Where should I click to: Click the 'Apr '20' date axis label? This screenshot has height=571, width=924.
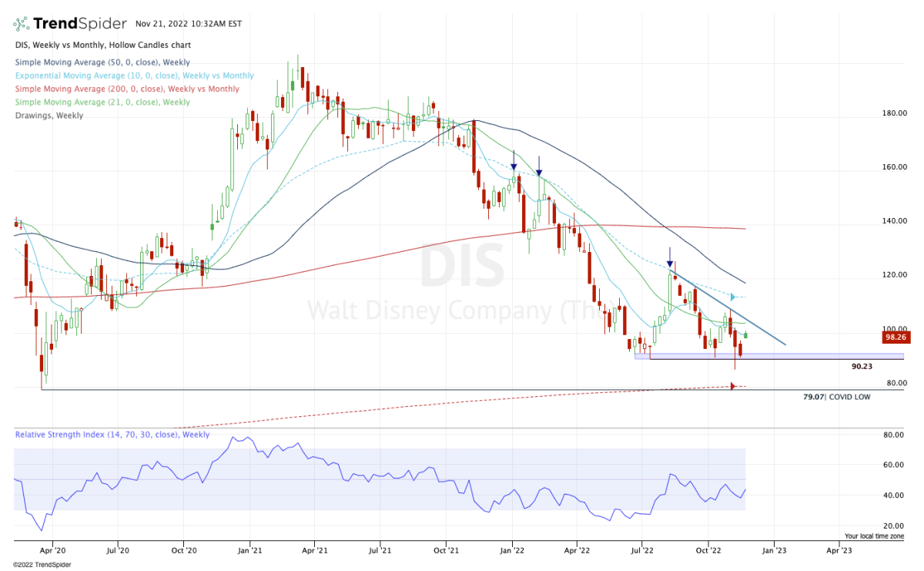[52, 552]
